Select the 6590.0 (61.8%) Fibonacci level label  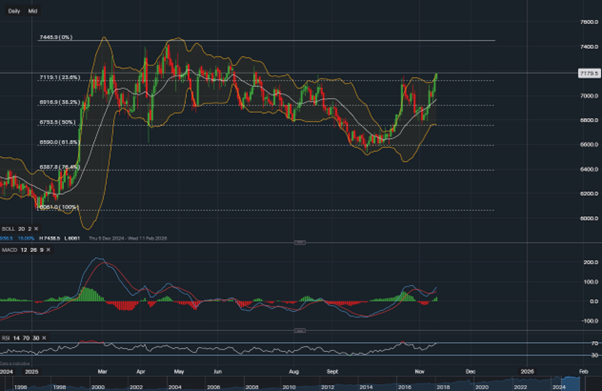point(60,142)
